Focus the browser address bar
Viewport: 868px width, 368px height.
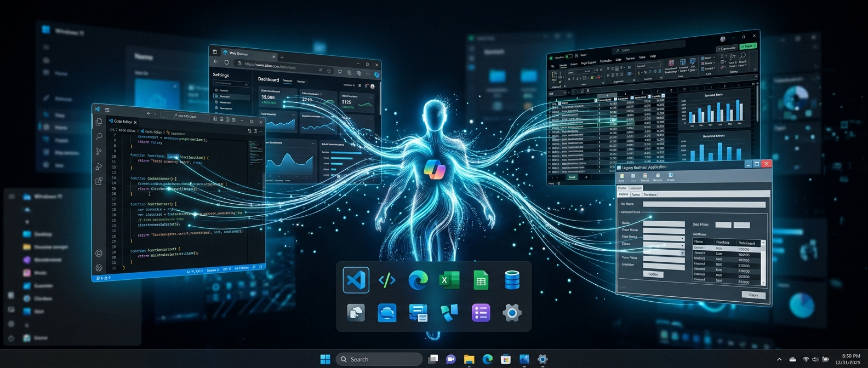(283, 67)
